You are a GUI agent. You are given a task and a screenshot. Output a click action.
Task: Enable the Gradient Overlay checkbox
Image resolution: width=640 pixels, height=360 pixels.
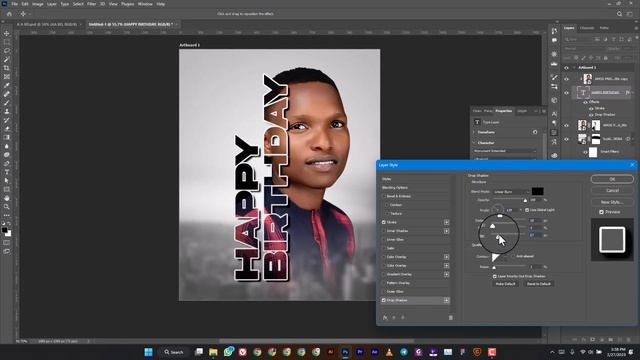384,274
